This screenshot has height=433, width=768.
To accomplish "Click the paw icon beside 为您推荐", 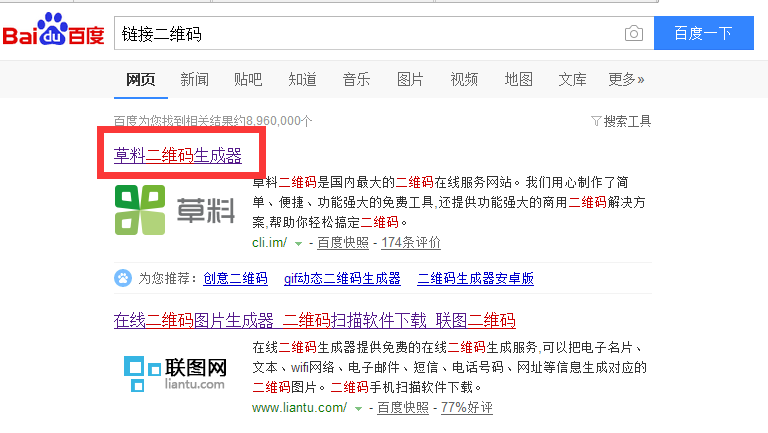I will tap(123, 278).
